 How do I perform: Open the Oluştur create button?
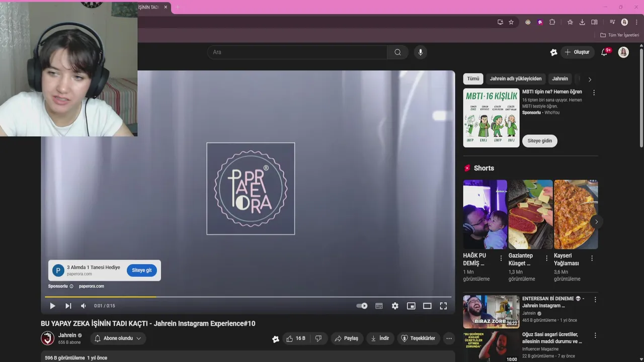tap(578, 52)
